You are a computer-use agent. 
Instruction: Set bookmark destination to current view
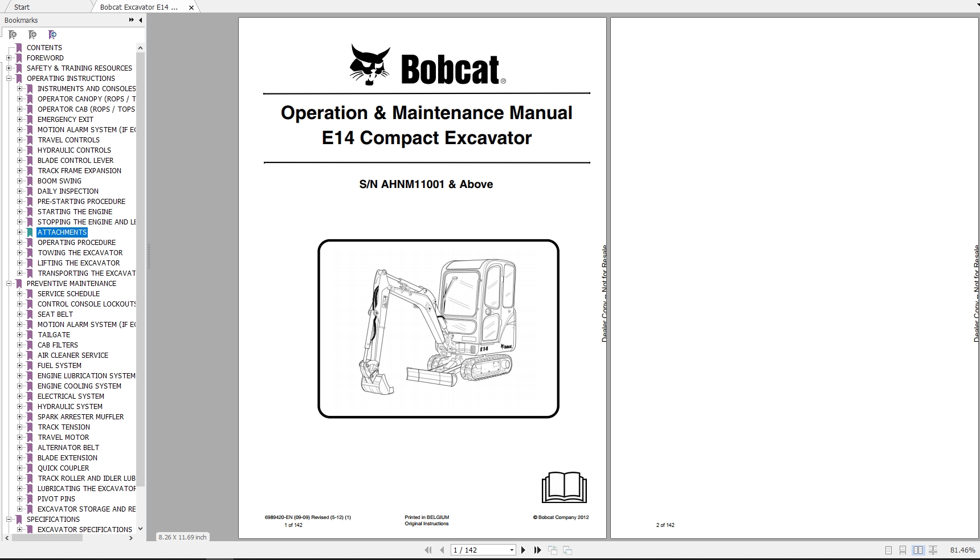tap(52, 35)
